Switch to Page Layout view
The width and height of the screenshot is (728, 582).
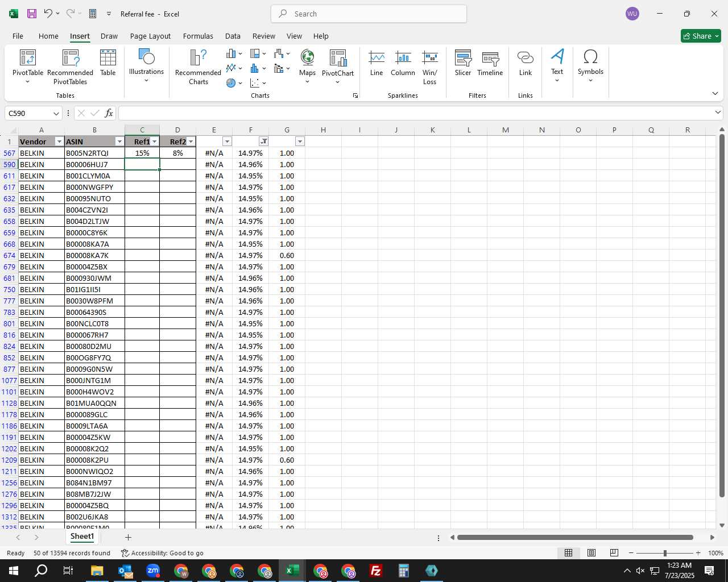pyautogui.click(x=591, y=553)
